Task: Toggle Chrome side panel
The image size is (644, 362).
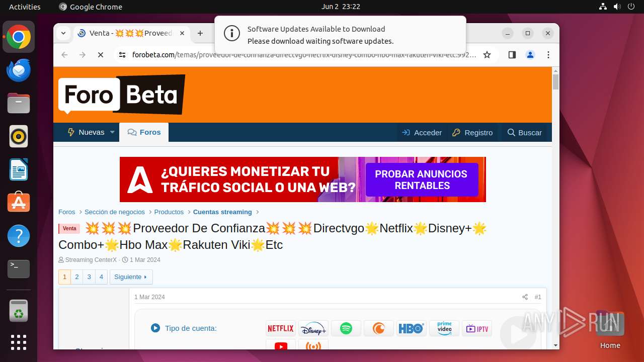Action: coord(512,55)
